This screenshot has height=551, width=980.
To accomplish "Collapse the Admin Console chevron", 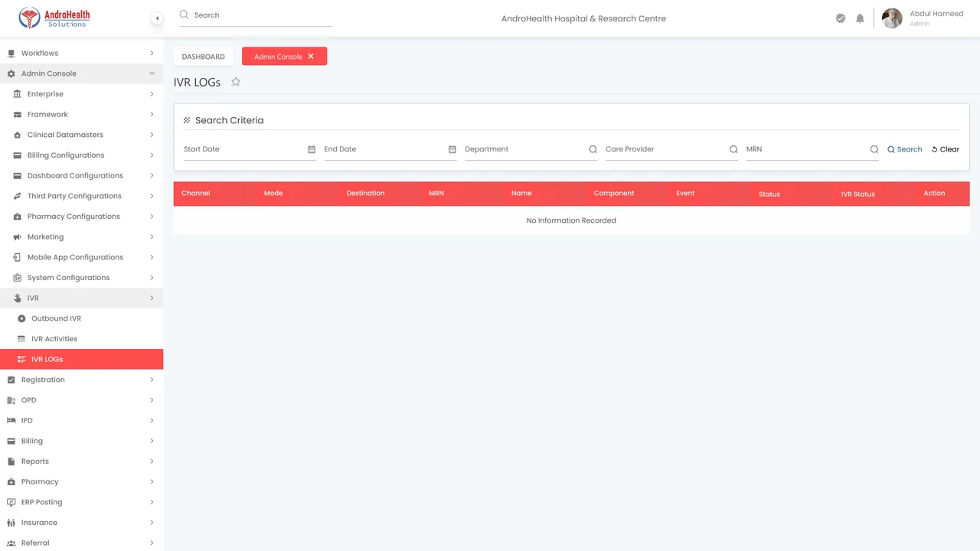I will (x=152, y=73).
